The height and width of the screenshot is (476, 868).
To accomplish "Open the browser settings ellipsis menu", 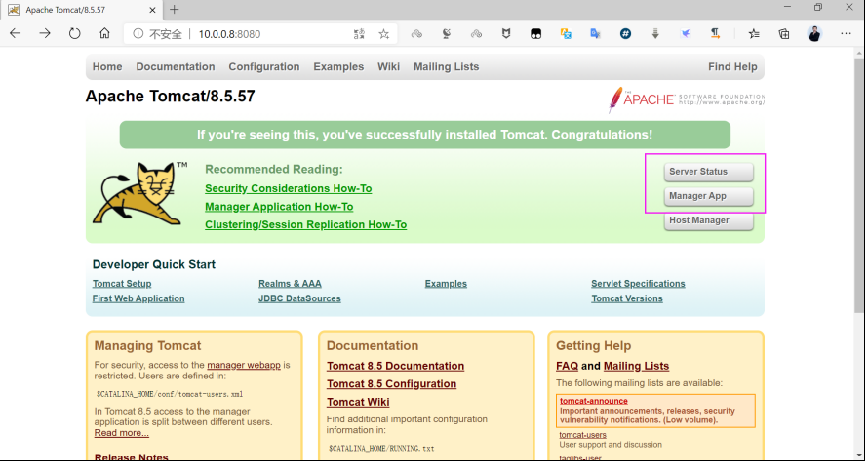I will click(846, 34).
